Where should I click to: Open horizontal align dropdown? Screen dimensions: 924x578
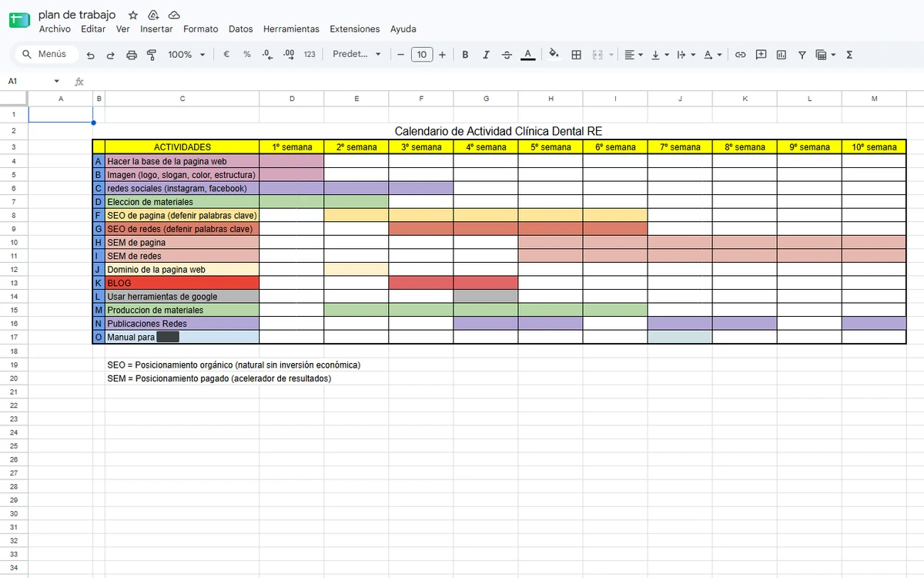click(634, 55)
